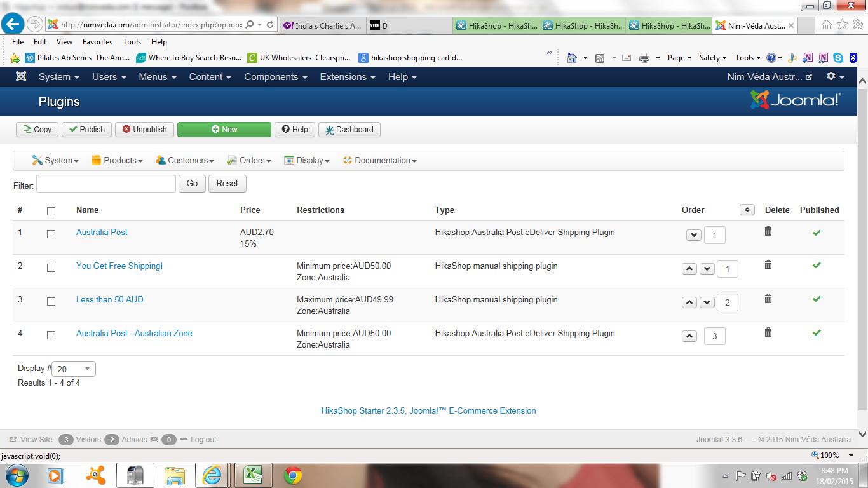Screen dimensions: 868x488
Task: Open the HikaShop Documentation dropdown
Action: point(380,161)
